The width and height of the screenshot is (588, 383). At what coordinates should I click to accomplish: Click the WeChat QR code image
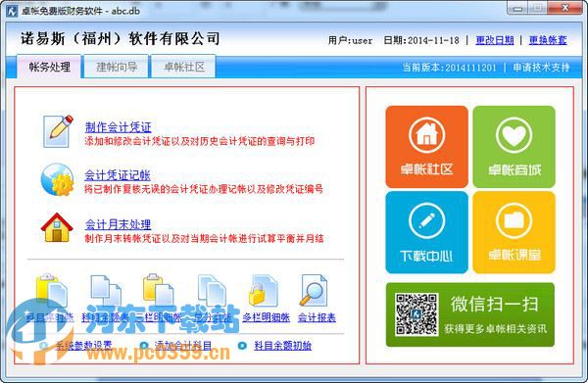pyautogui.click(x=416, y=314)
